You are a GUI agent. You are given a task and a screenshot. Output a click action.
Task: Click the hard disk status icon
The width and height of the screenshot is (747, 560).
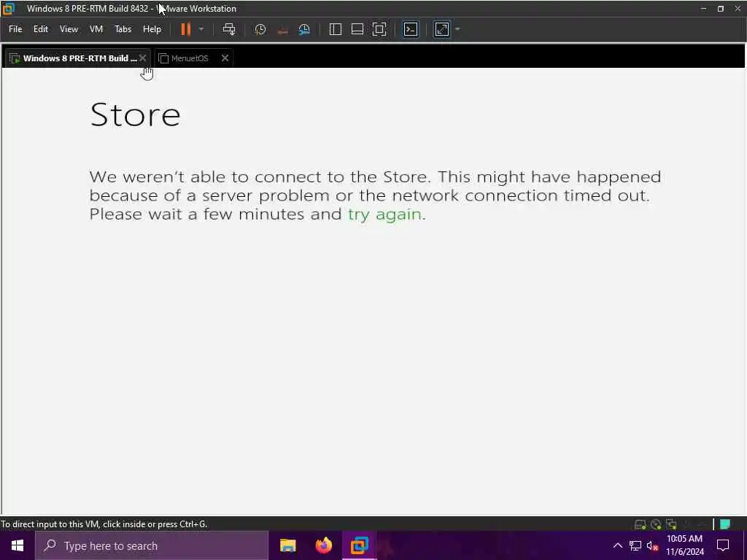point(640,524)
